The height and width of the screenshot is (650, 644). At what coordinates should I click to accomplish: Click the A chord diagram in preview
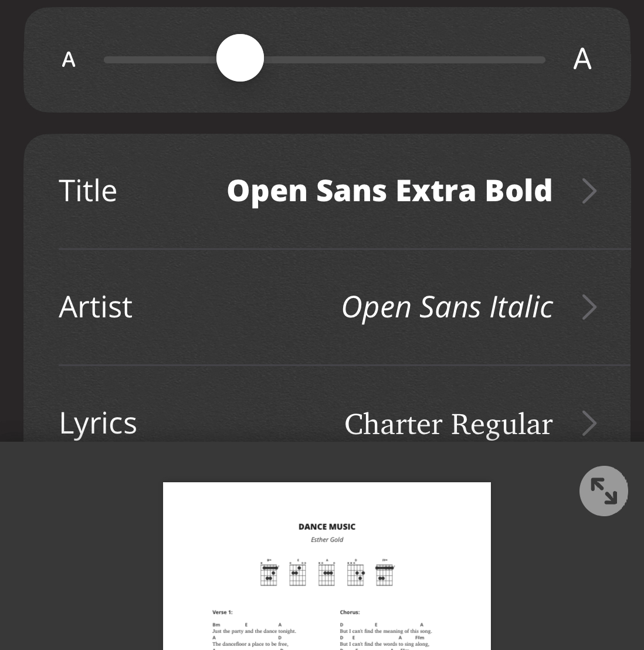coord(327,573)
